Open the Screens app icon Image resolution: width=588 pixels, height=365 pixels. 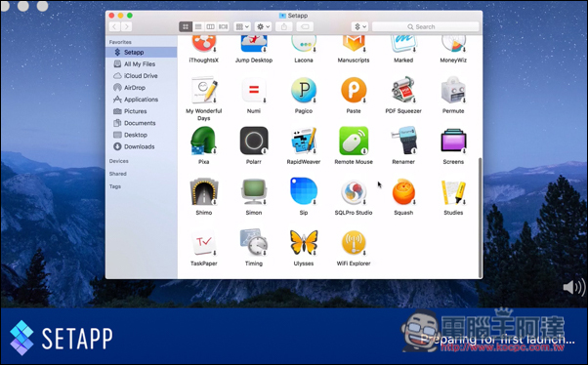tap(453, 141)
